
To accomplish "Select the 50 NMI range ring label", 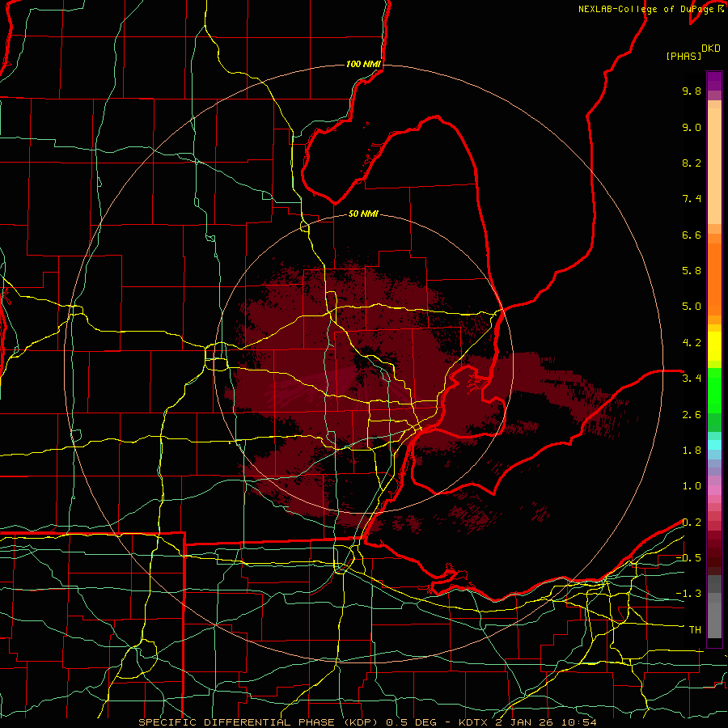I will 363,214.
